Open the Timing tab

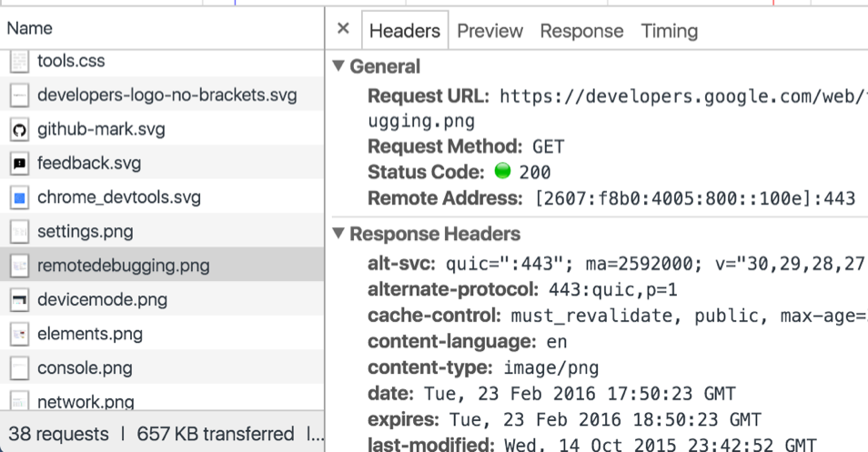click(x=670, y=31)
